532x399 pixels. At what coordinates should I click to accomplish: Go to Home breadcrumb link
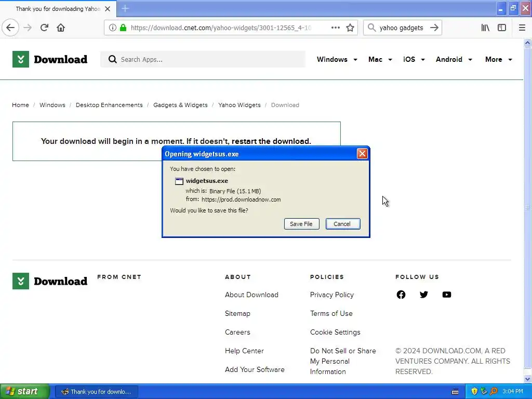[x=20, y=105]
